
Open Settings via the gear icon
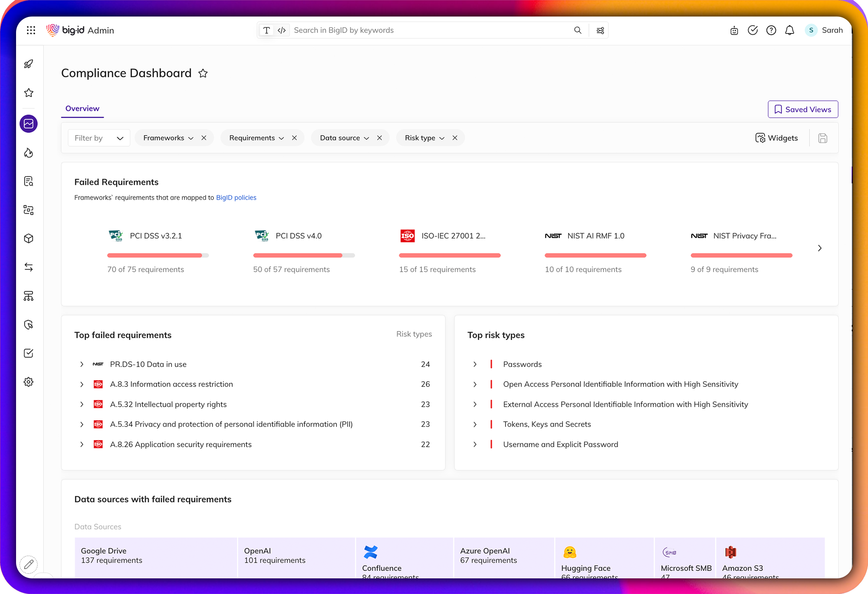pos(28,381)
